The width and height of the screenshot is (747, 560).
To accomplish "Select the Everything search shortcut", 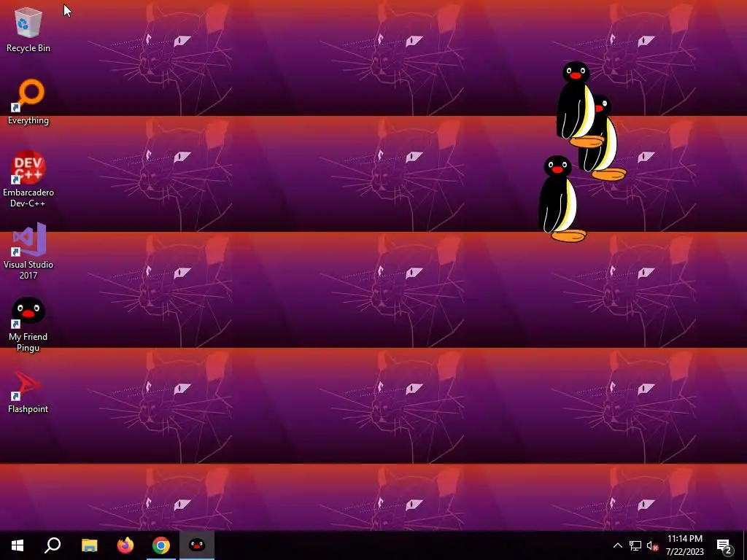I will click(28, 102).
